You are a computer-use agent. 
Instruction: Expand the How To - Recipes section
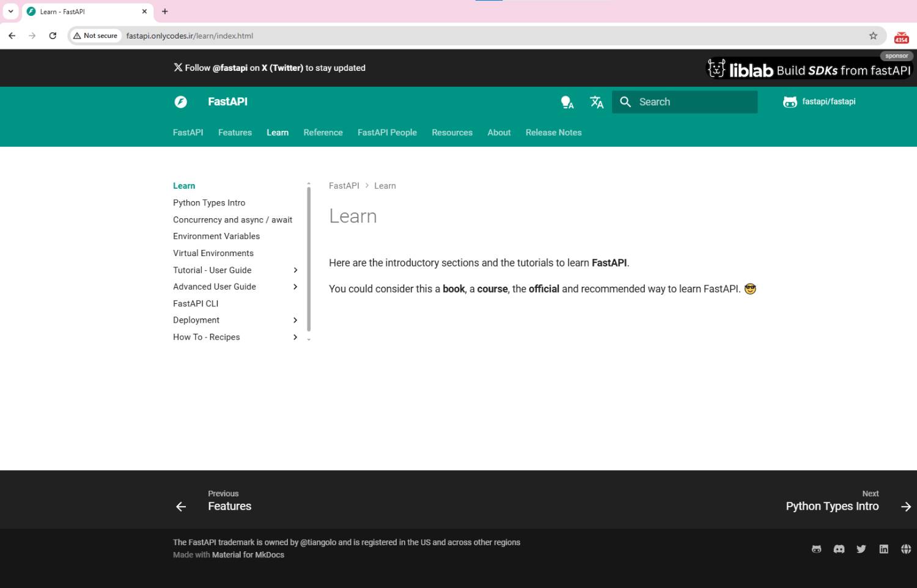coord(295,337)
